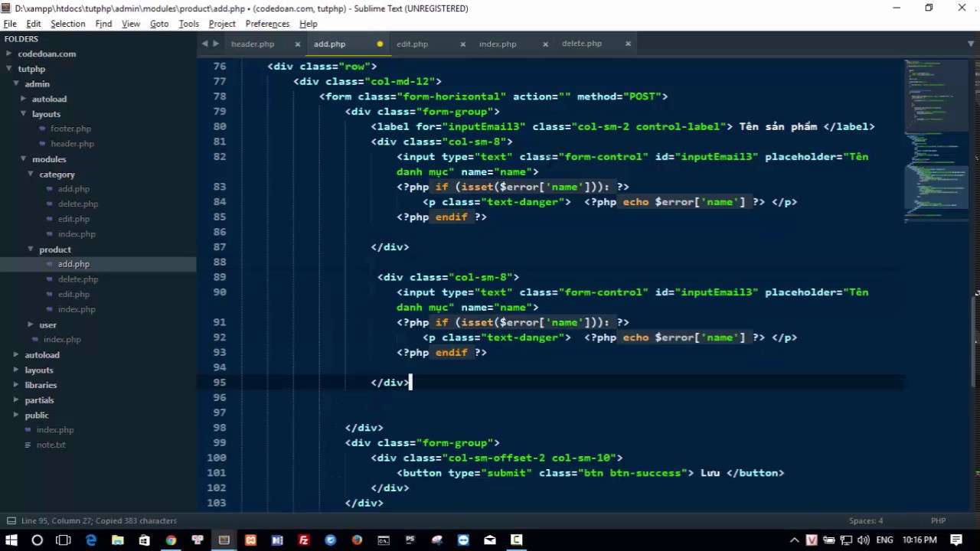980x551 pixels.
Task: Expand the admin autoload folder
Action: click(24, 99)
